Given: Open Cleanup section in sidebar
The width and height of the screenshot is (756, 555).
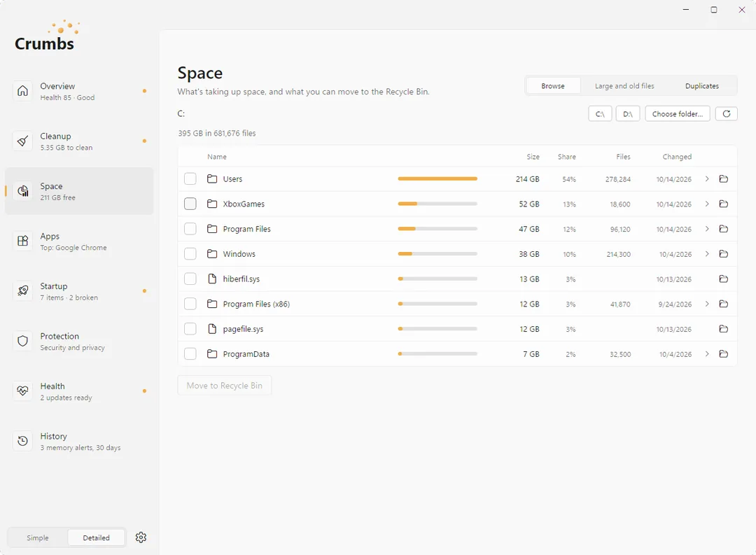Looking at the screenshot, I should pos(79,141).
